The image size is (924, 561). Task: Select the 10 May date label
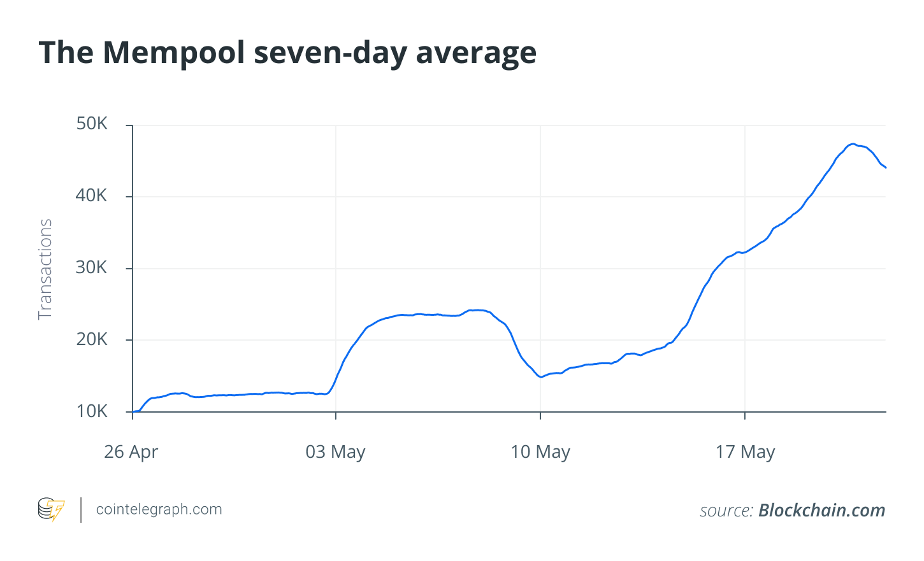click(540, 452)
